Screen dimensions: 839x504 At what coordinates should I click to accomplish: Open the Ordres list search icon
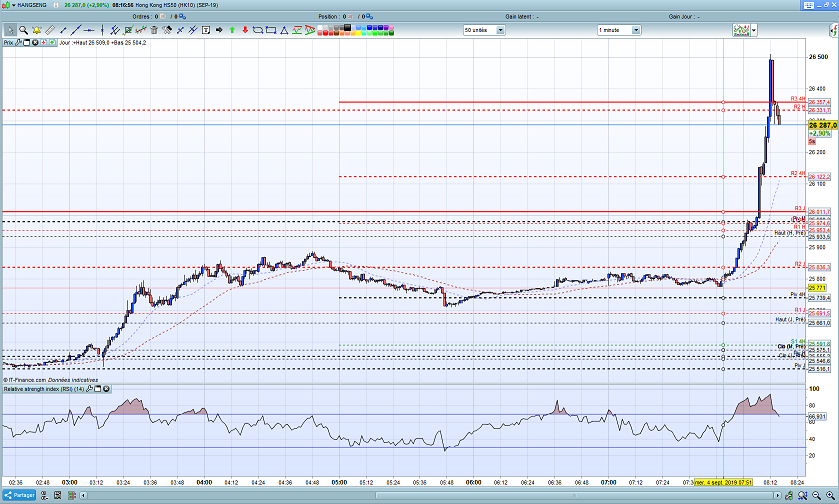(182, 17)
